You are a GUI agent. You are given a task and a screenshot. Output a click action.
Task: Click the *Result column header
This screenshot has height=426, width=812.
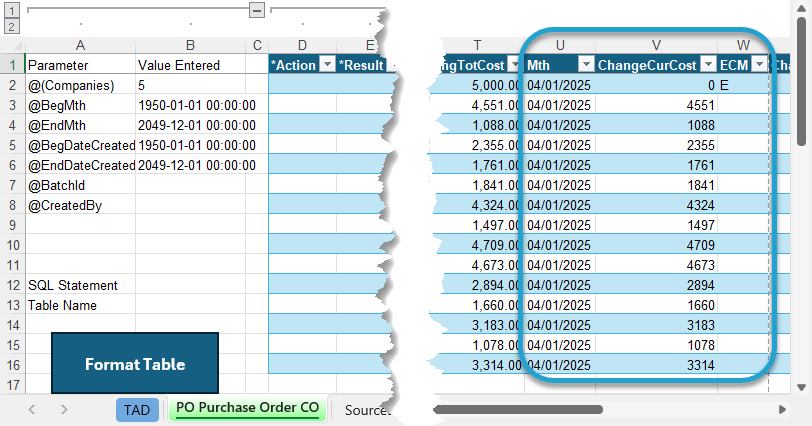tap(361, 65)
